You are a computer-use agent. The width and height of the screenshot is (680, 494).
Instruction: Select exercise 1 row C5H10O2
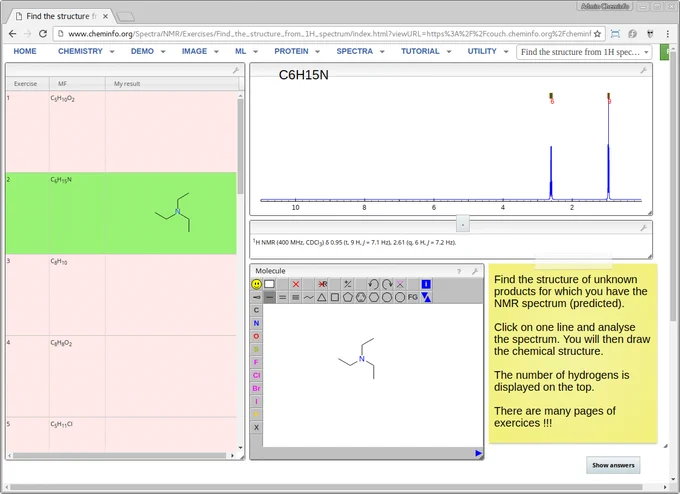point(121,131)
